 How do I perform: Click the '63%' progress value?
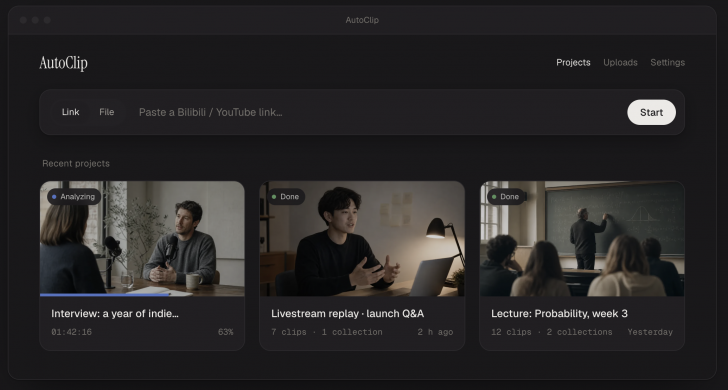pos(226,332)
